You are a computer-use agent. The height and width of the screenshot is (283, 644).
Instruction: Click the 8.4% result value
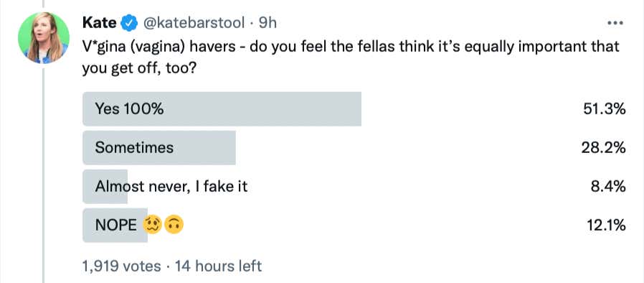tap(609, 186)
